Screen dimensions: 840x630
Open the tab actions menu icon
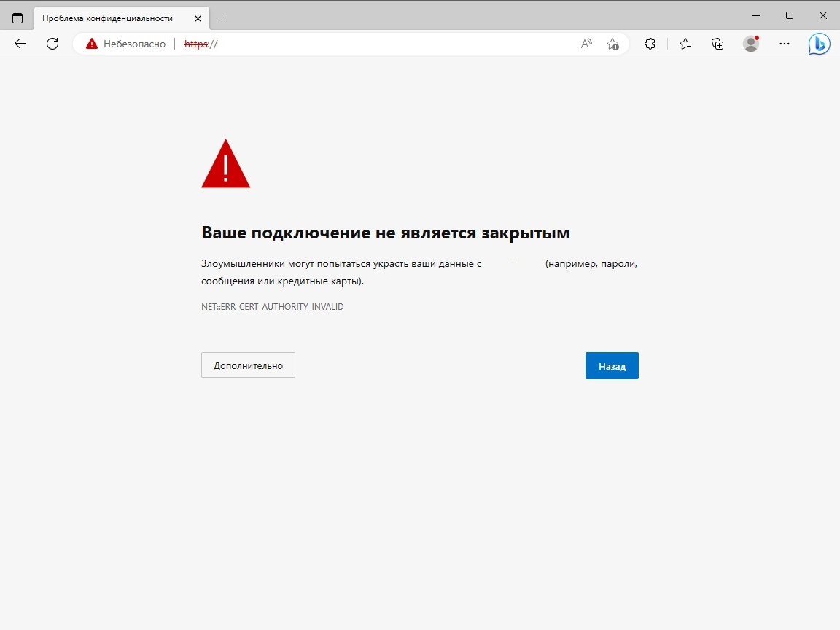(x=17, y=18)
